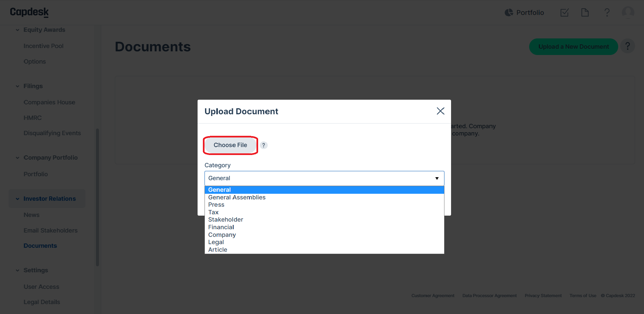The width and height of the screenshot is (644, 314).
Task: Close the Upload Document dialog
Action: click(440, 111)
